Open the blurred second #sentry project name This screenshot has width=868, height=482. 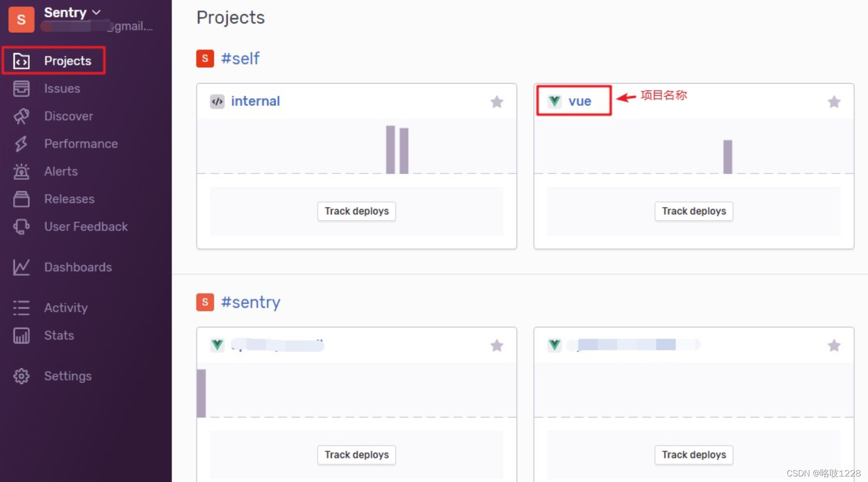(x=634, y=345)
